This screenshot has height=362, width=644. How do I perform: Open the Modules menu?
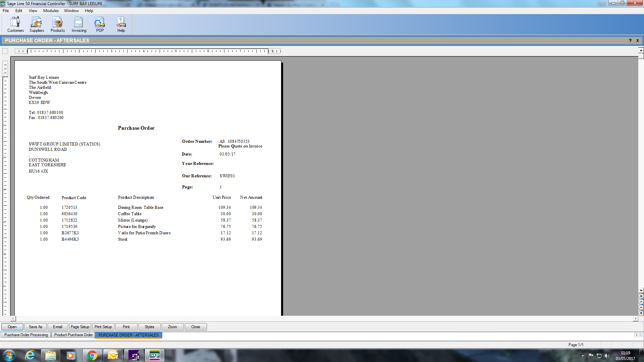[51, 11]
